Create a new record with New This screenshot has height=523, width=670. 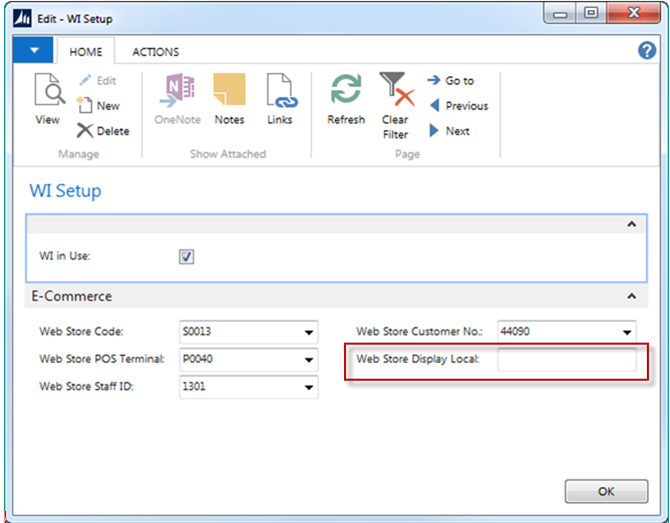pyautogui.click(x=98, y=106)
